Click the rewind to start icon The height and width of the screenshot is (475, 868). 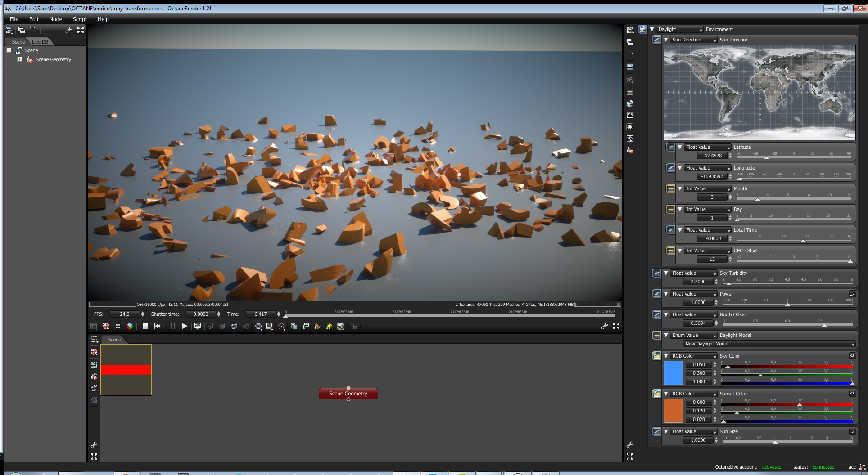tap(157, 326)
